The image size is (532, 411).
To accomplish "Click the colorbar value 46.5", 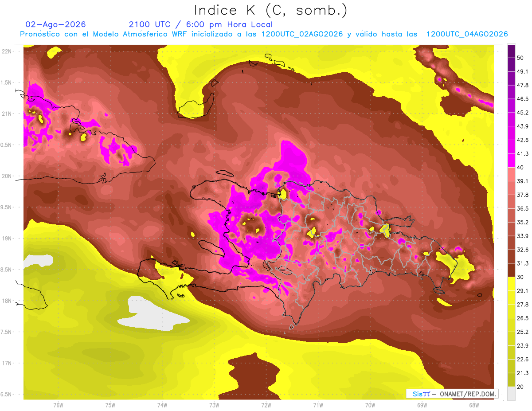I will tap(522, 99).
